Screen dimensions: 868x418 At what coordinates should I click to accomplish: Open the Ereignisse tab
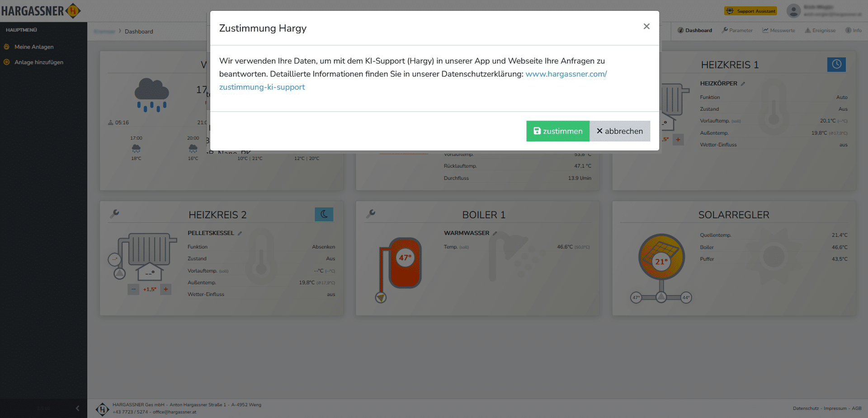click(820, 30)
